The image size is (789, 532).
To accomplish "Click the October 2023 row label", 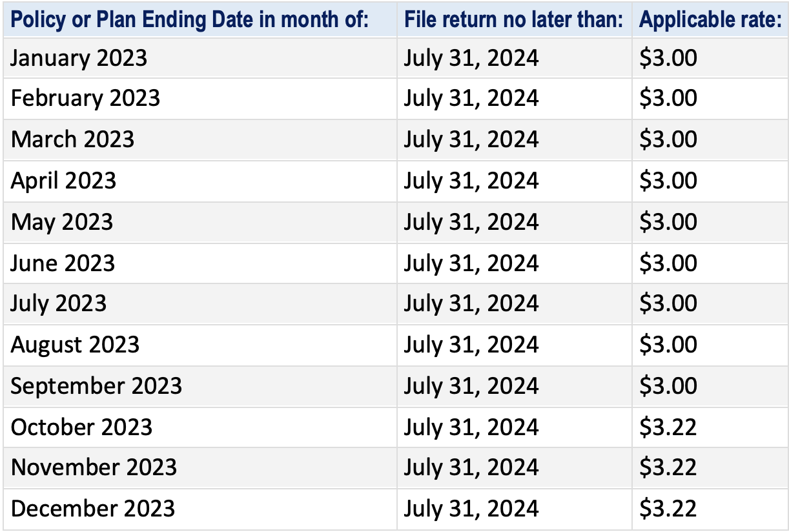I will 82,427.
